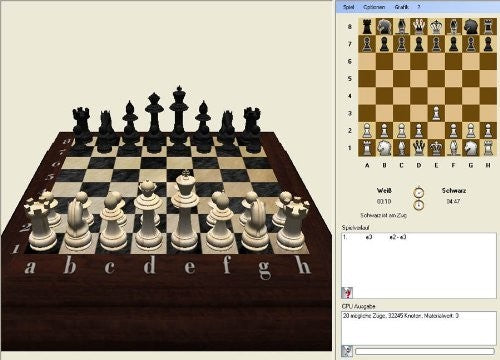Select black rook on h8 in 2D board
The image size is (500, 360).
point(488,27)
